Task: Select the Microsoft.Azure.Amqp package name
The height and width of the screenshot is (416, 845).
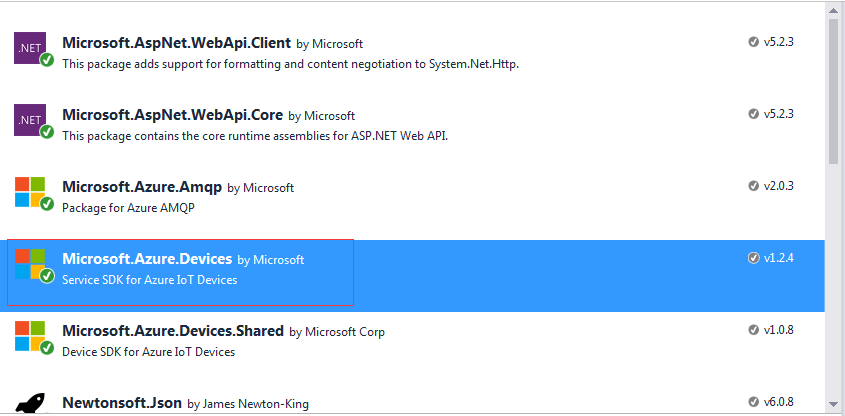Action: tap(142, 187)
